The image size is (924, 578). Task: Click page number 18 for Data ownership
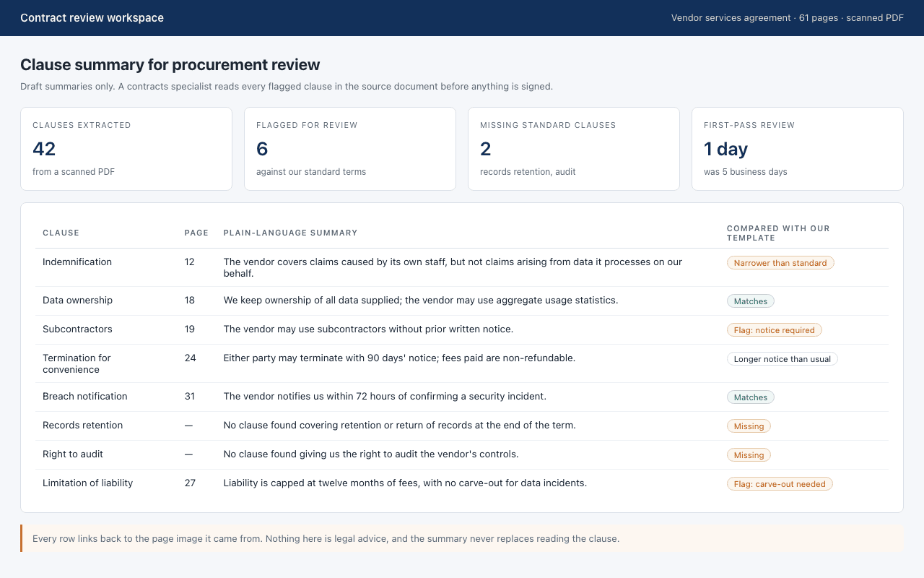click(x=190, y=301)
